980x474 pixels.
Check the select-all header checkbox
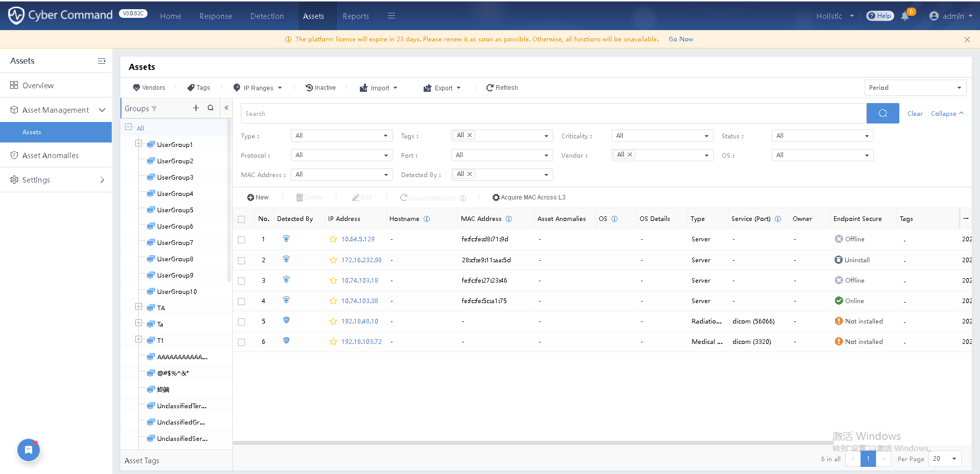[x=241, y=219]
